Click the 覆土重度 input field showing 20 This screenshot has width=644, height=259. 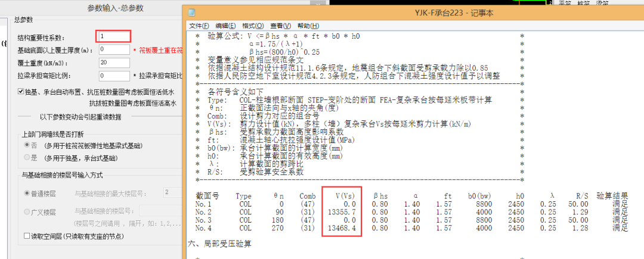(114, 63)
